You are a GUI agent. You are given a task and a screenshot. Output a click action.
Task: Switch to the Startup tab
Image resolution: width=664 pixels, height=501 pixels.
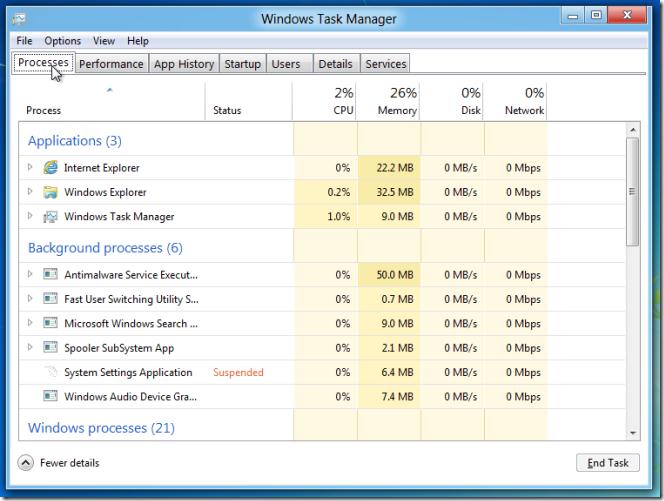click(x=243, y=64)
